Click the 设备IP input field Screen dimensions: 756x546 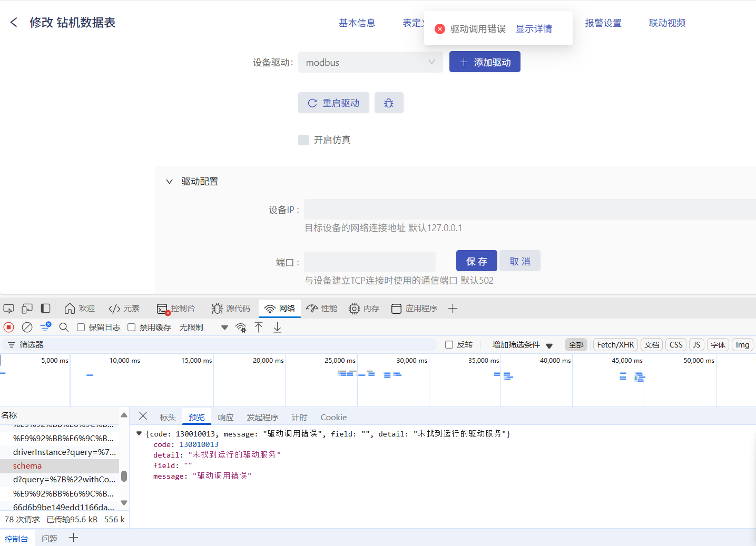click(x=530, y=209)
